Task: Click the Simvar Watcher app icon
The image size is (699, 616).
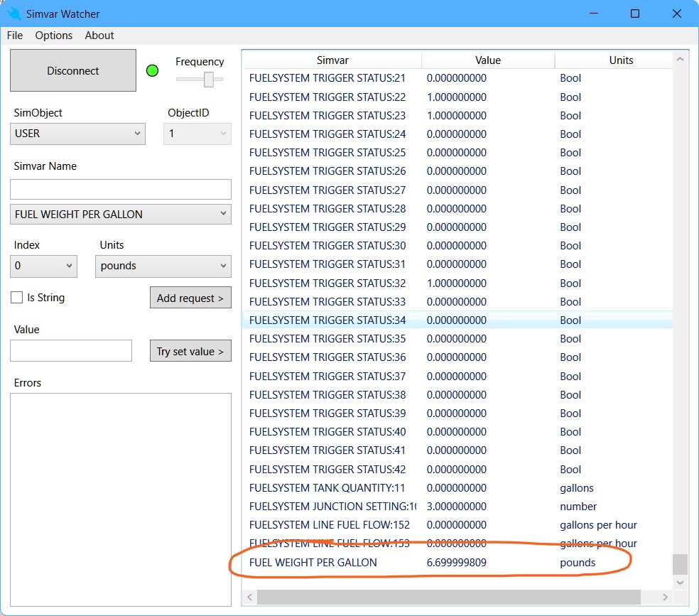Action: [x=13, y=13]
